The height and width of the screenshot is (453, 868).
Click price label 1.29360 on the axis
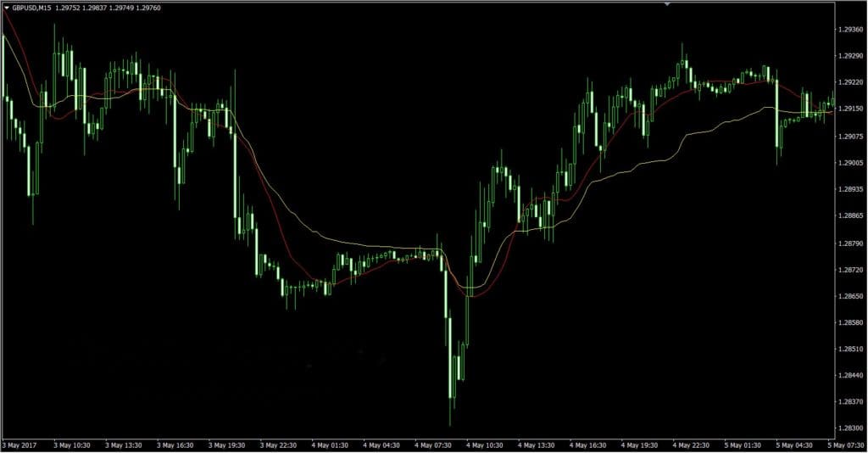pos(851,30)
